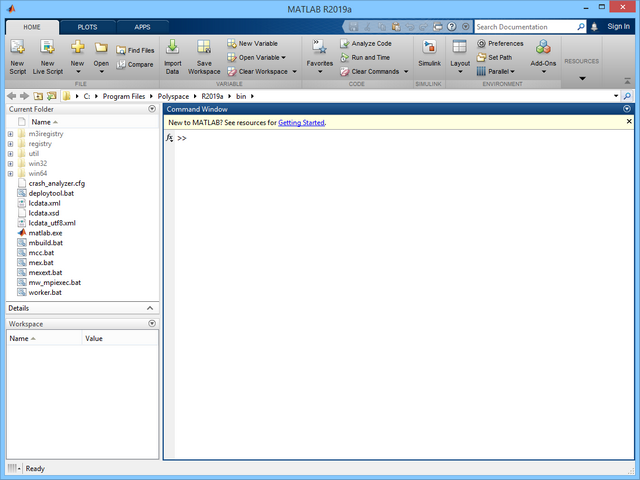Click Find Files
Screen dimensions: 640x480
[135, 50]
